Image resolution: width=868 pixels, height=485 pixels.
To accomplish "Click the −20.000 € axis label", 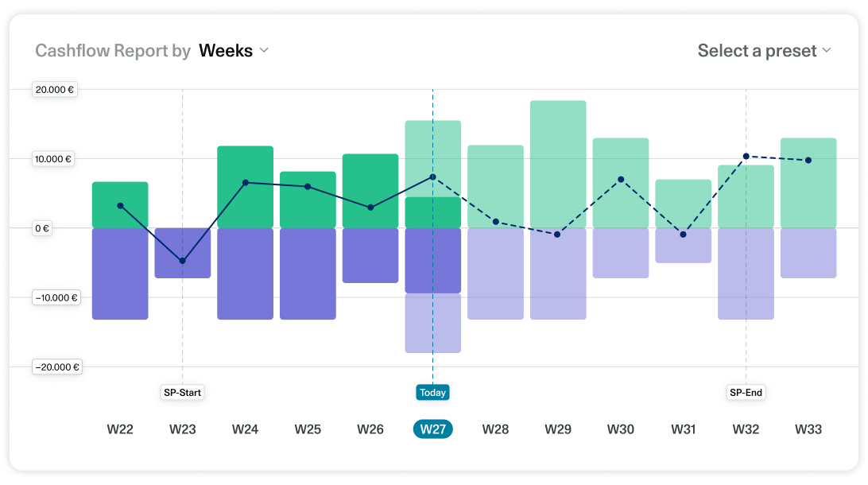I will click(x=56, y=367).
